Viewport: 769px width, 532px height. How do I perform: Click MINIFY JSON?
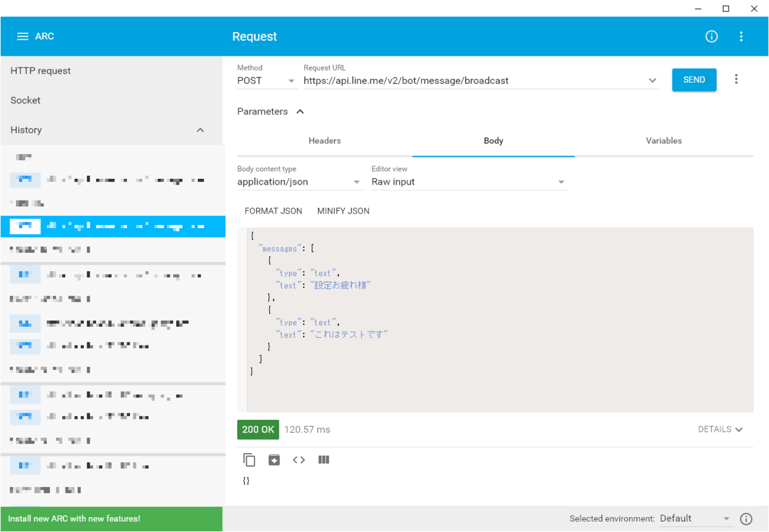tap(343, 211)
